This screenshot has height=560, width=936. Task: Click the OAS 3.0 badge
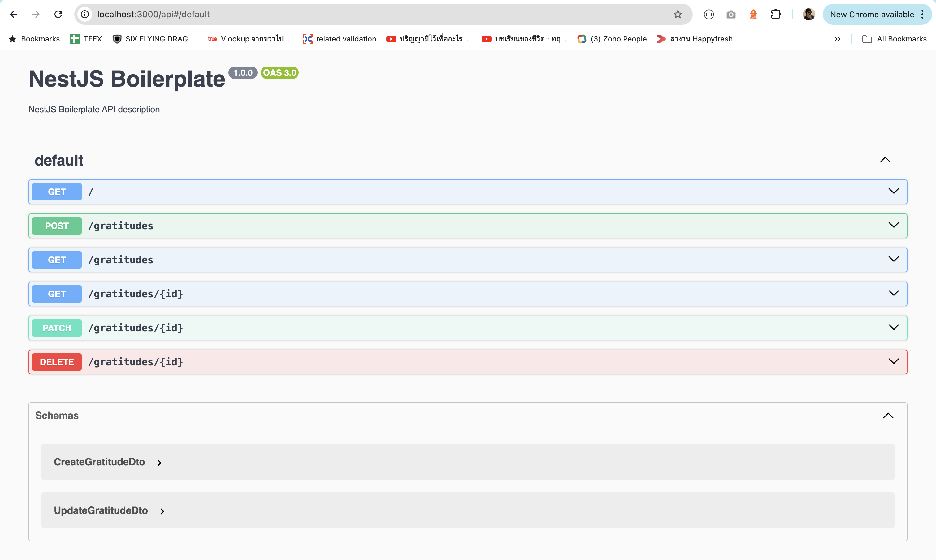coord(280,73)
